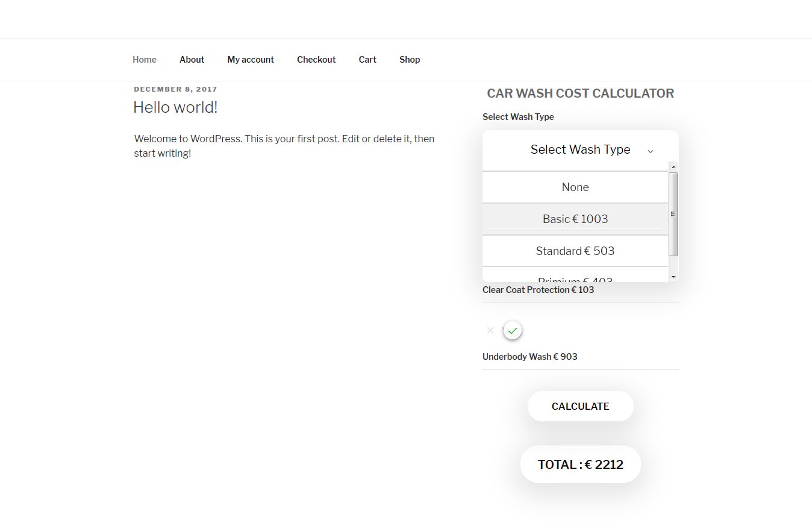
Task: View the Cart page
Action: [x=367, y=60]
